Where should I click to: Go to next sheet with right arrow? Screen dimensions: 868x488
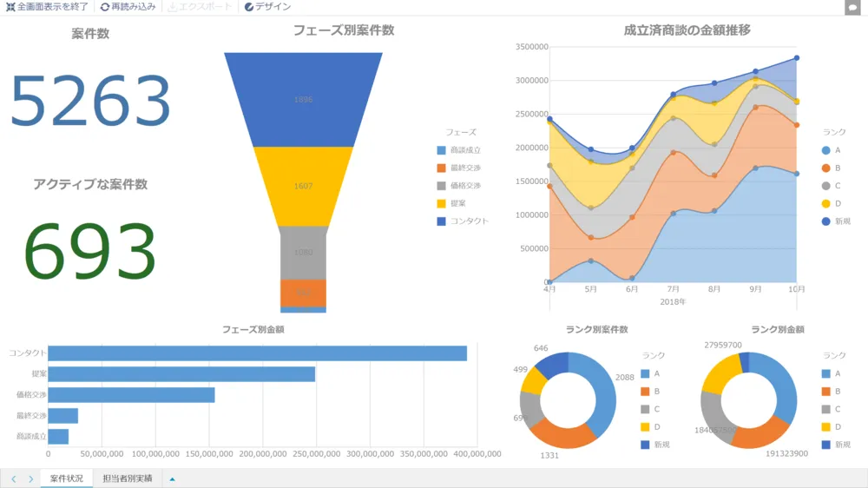click(x=31, y=478)
